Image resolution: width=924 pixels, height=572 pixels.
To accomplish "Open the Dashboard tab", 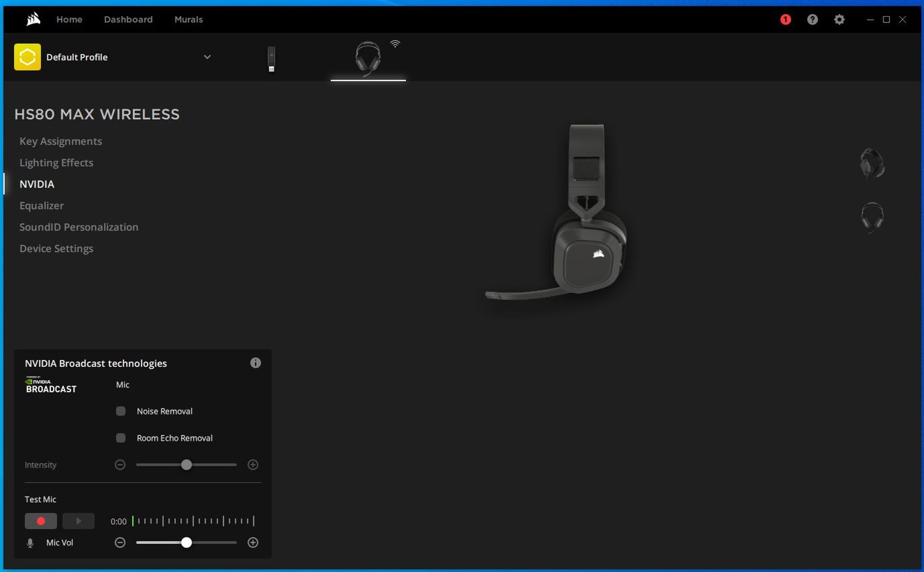I will pyautogui.click(x=128, y=19).
